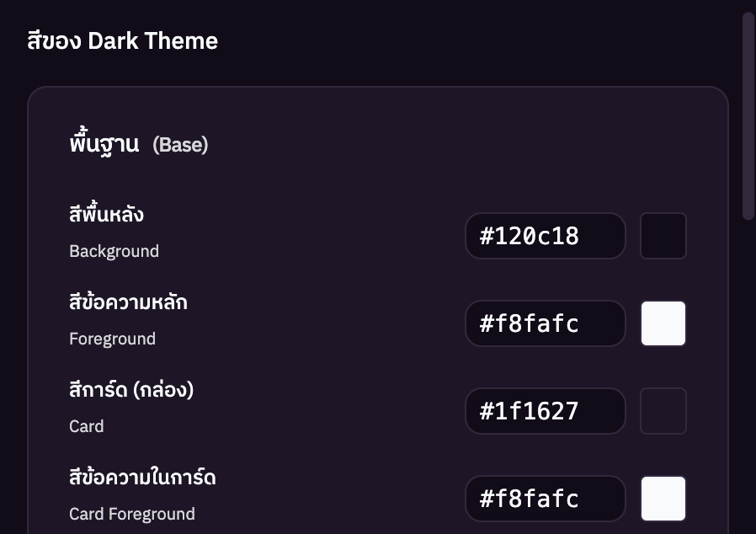Viewport: 756px width, 534px height.
Task: Click the "พื้นฐาน" section title
Action: 104,144
